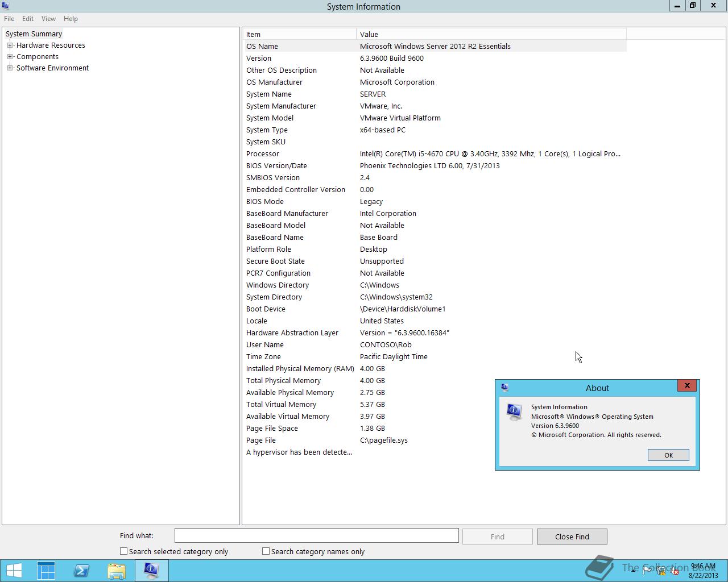Click the info icon in the About dialog
728x582 pixels.
pyautogui.click(x=514, y=411)
